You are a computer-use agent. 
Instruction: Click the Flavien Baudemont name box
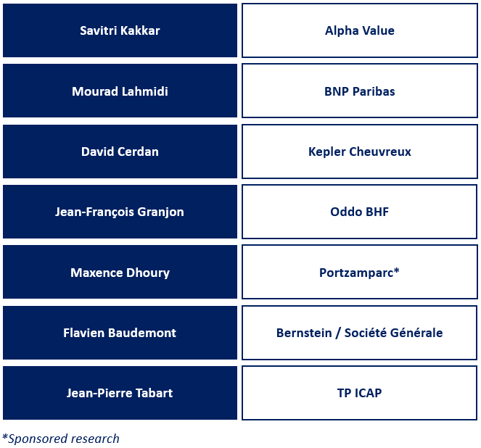coord(120,333)
